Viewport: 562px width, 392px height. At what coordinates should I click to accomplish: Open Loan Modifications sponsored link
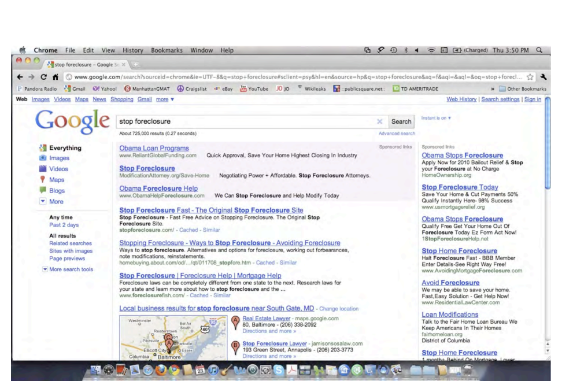coord(450,315)
